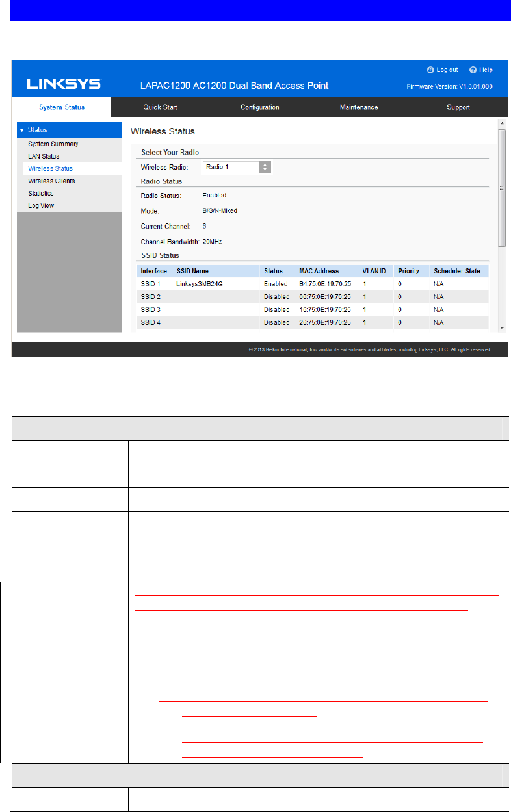
Task: Click the VLAN ID column header
Action: pyautogui.click(x=374, y=271)
